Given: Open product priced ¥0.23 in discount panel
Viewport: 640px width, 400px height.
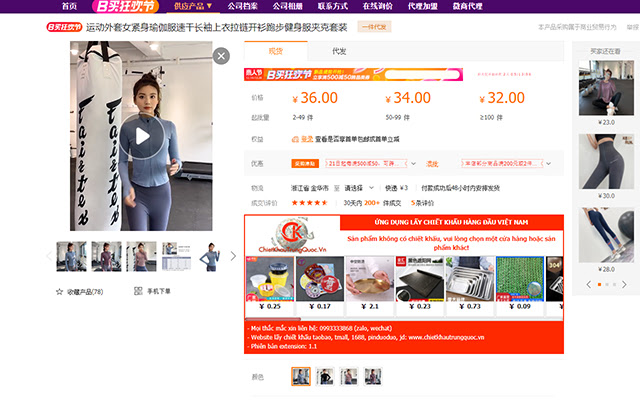Looking at the screenshot, I should point(420,283).
